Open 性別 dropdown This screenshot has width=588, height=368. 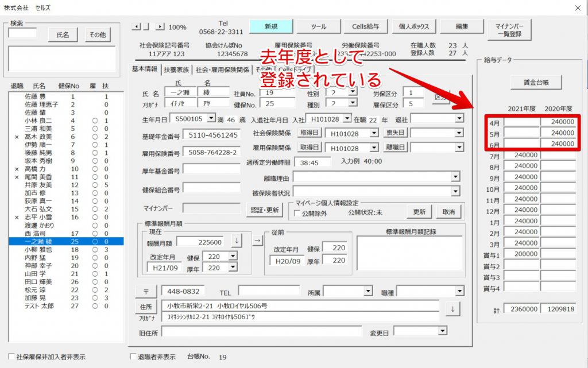click(x=353, y=92)
